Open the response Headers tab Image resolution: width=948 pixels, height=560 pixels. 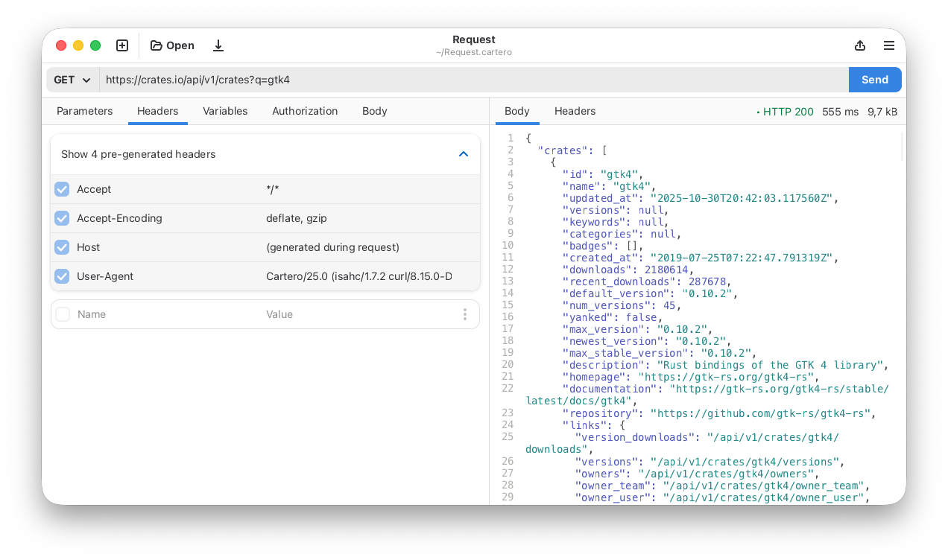pyautogui.click(x=575, y=111)
